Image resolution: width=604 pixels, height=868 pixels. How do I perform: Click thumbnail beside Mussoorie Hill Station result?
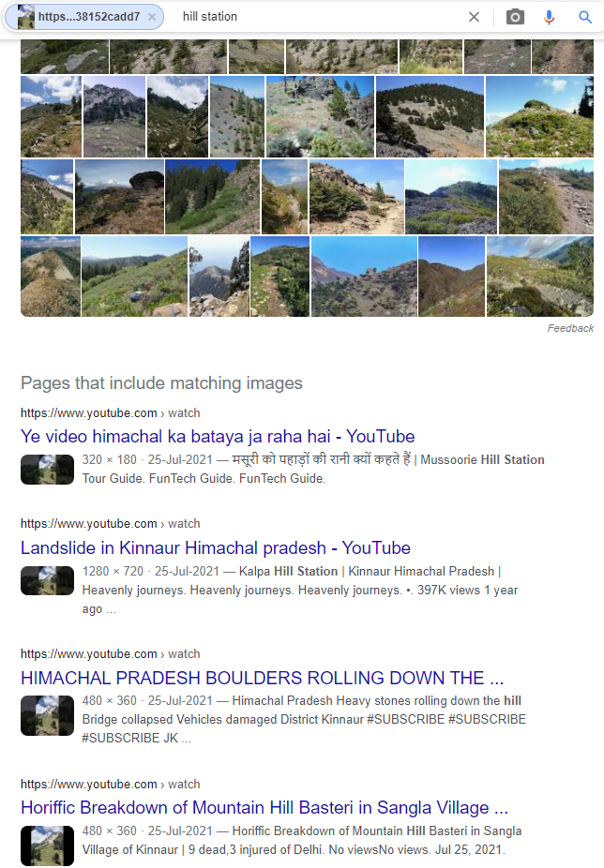click(47, 470)
